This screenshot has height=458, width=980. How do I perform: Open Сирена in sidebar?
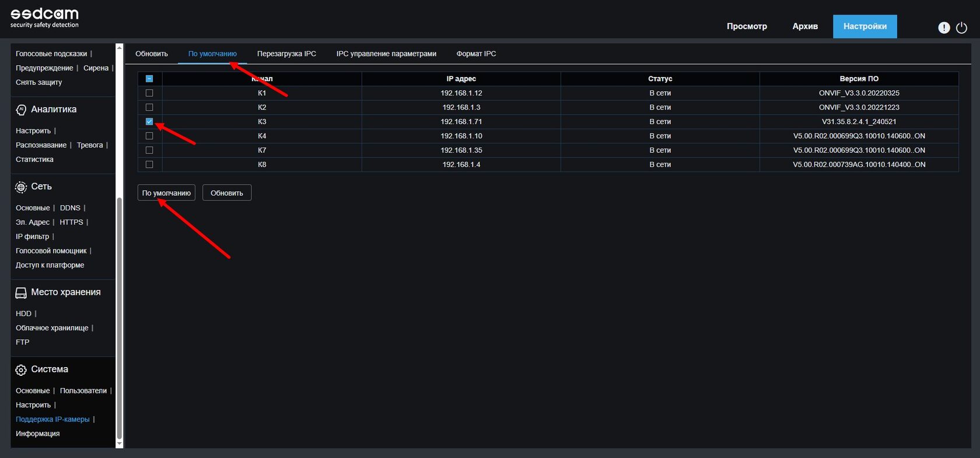pyautogui.click(x=96, y=68)
